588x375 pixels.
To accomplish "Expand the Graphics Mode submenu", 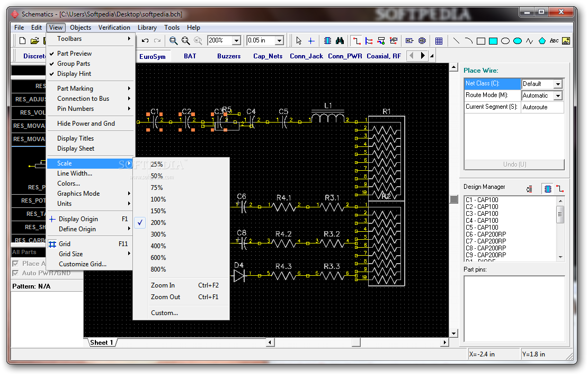I will tap(90, 193).
